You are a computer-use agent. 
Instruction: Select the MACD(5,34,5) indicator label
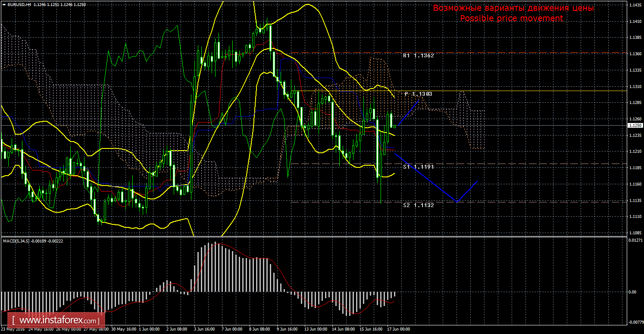pyautogui.click(x=33, y=241)
